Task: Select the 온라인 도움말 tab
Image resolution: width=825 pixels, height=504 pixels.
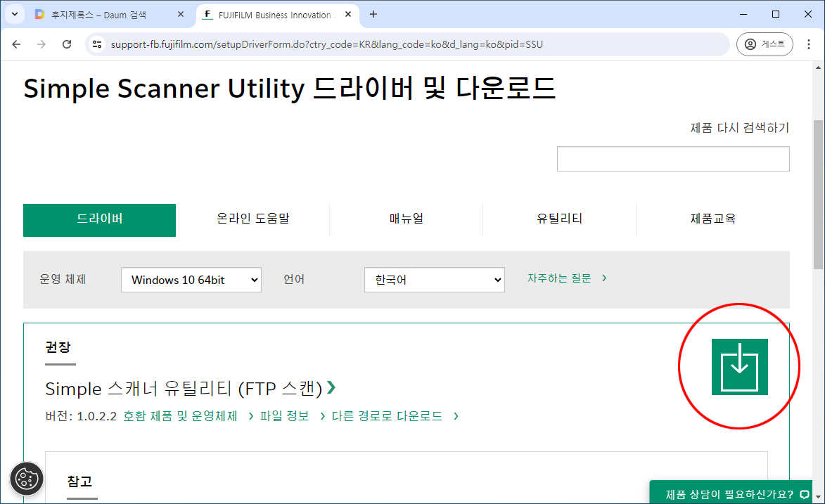Action: [x=252, y=219]
